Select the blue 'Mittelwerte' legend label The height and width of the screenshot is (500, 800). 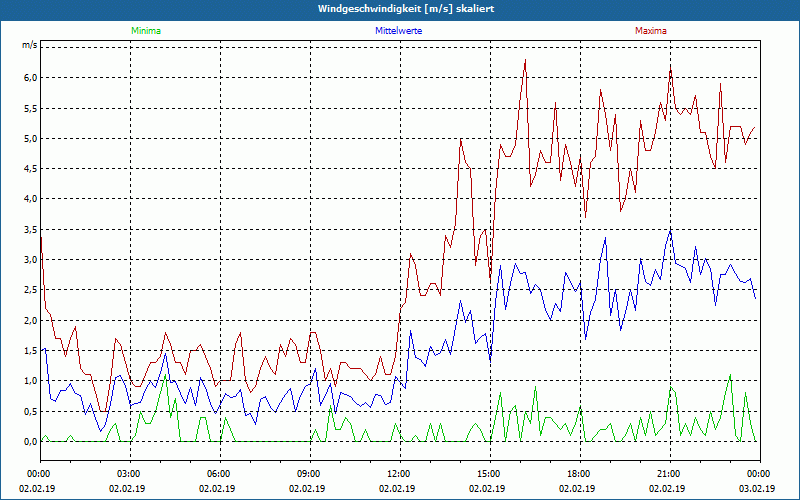[398, 31]
